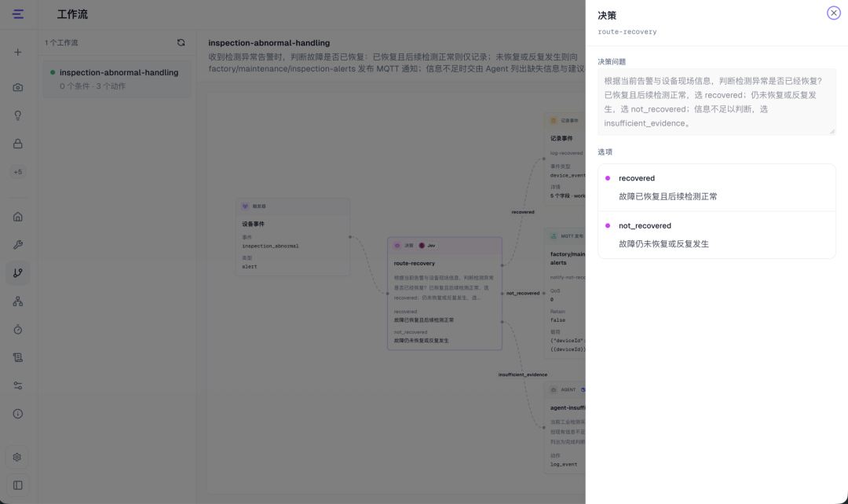This screenshot has width=848, height=504.
Task: Click the recovered edge label
Action: [x=522, y=212]
